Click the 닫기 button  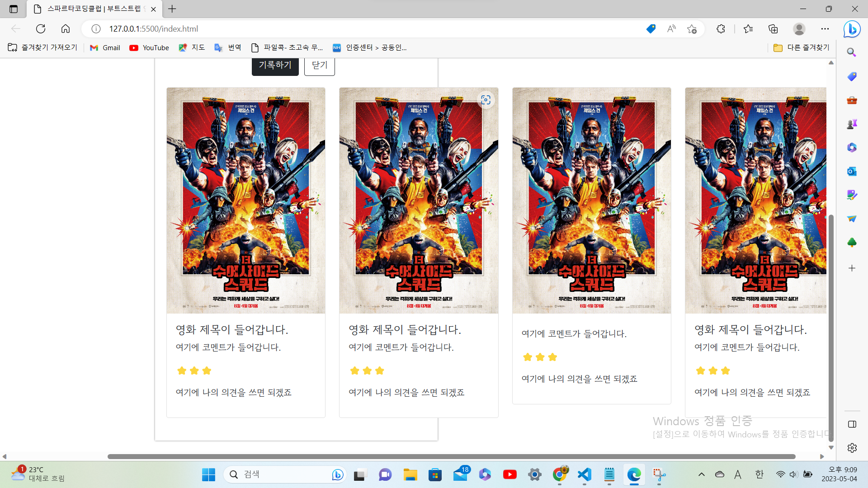click(320, 66)
